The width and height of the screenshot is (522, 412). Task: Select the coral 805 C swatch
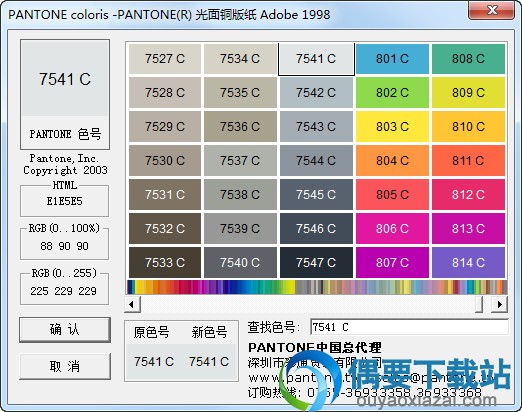(x=392, y=195)
